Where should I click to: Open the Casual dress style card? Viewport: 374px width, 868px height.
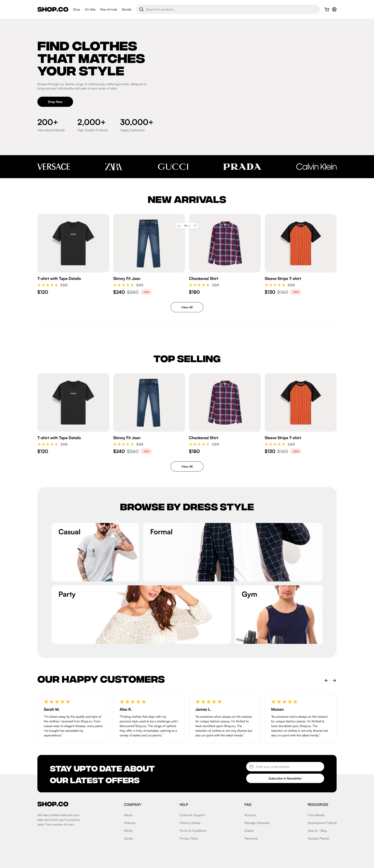pyautogui.click(x=95, y=552)
